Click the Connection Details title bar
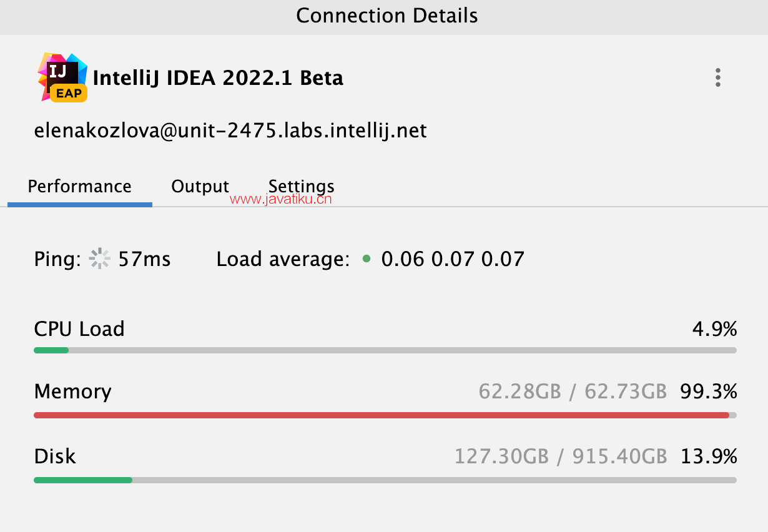 384,16
